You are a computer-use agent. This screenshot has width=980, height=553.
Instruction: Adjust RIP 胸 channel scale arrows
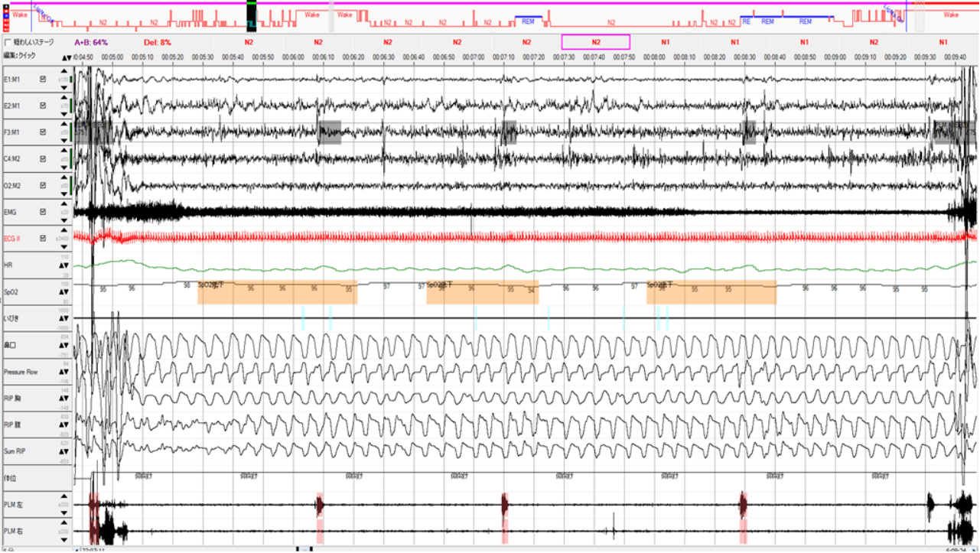[65, 398]
